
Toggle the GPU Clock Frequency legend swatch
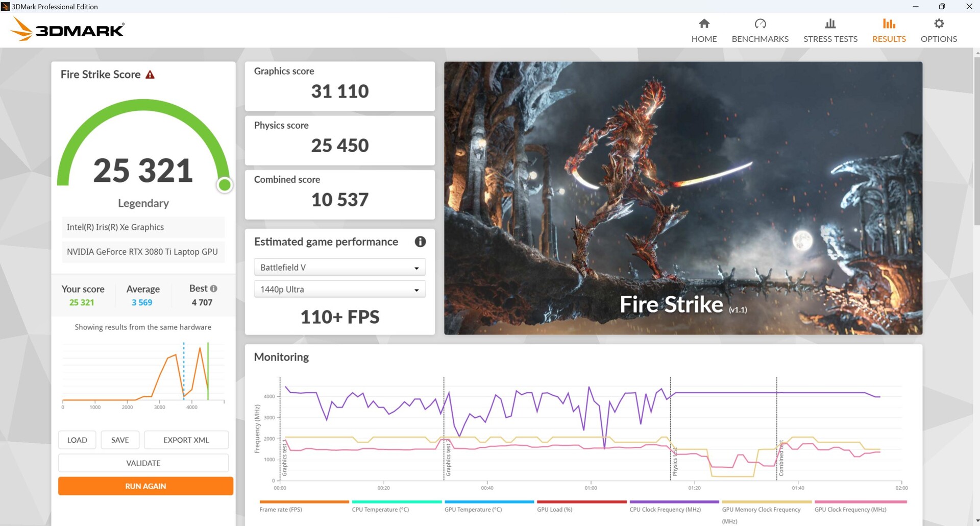(x=861, y=502)
